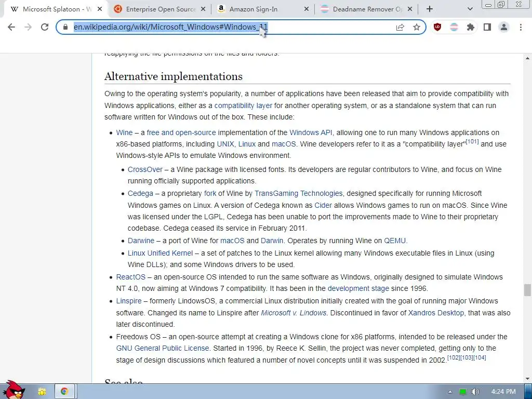The width and height of the screenshot is (532, 399).
Task: Jump to citation 103
Action: pyautogui.click(x=467, y=357)
